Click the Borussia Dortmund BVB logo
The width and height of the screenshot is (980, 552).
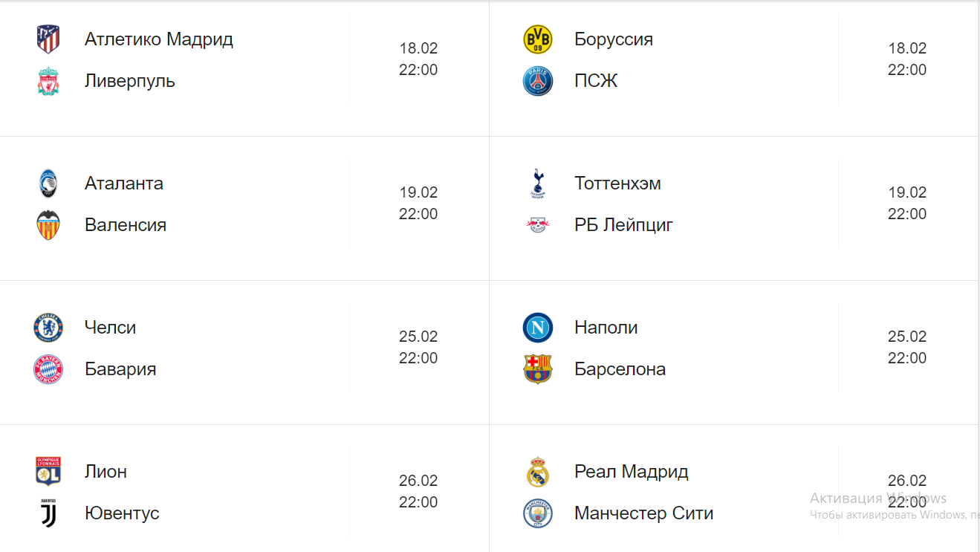(537, 39)
